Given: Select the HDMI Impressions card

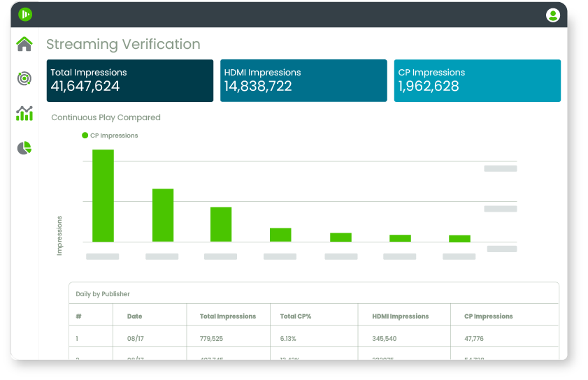Looking at the screenshot, I should (x=303, y=80).
